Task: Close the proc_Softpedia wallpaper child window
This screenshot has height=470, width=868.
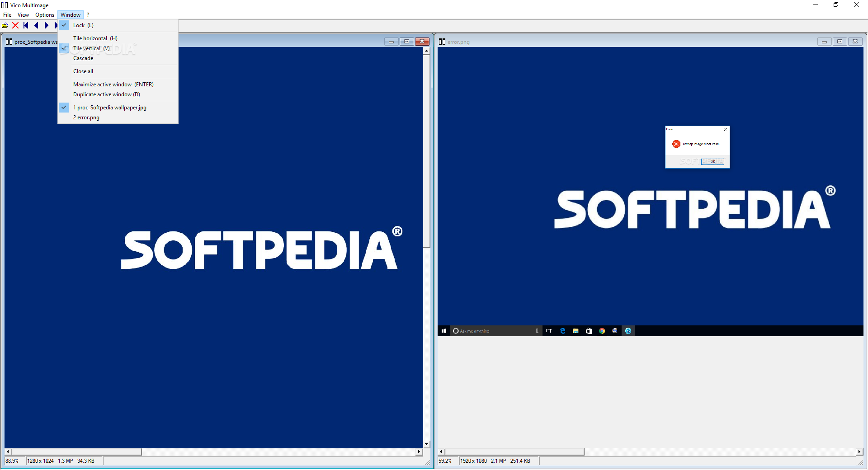Action: tap(422, 42)
